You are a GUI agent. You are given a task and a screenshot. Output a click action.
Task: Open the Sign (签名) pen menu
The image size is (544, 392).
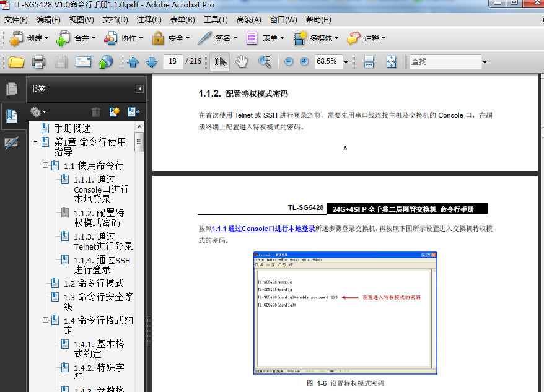click(217, 38)
